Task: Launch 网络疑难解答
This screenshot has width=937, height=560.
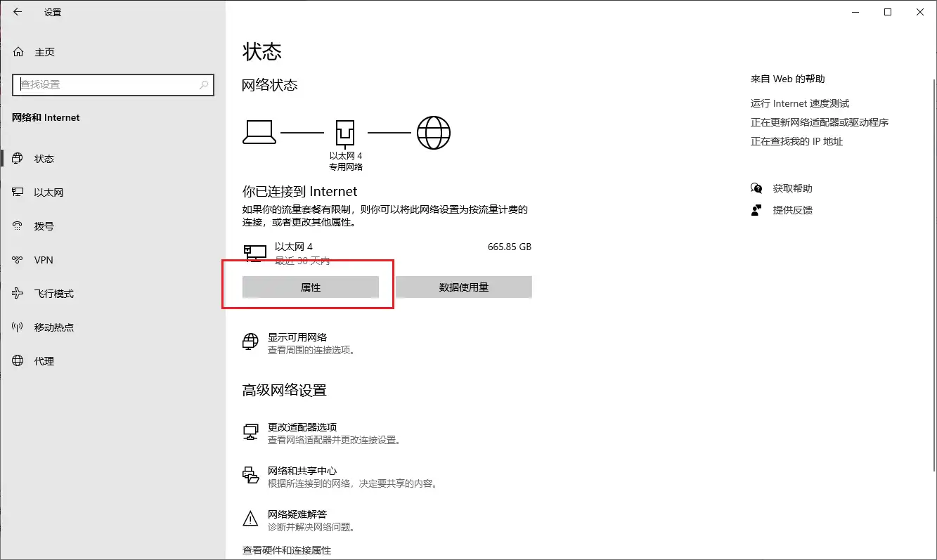Action: click(x=297, y=514)
